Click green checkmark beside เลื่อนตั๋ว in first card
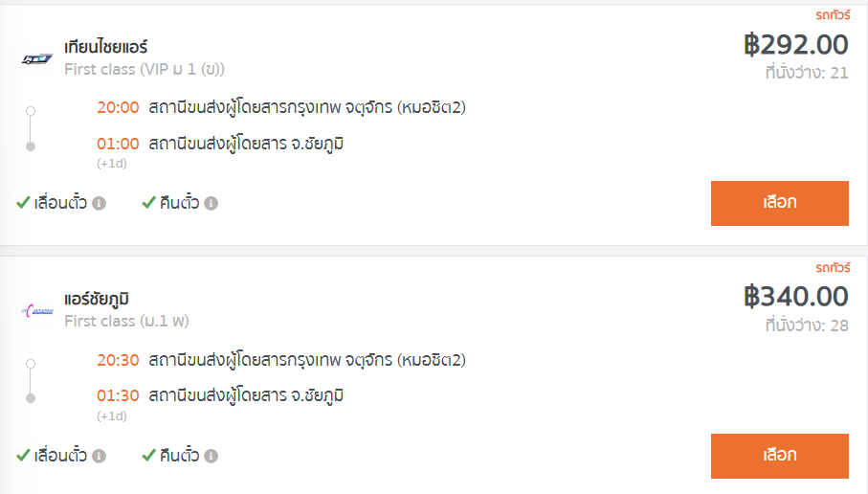The width and height of the screenshot is (868, 494). pos(23,203)
